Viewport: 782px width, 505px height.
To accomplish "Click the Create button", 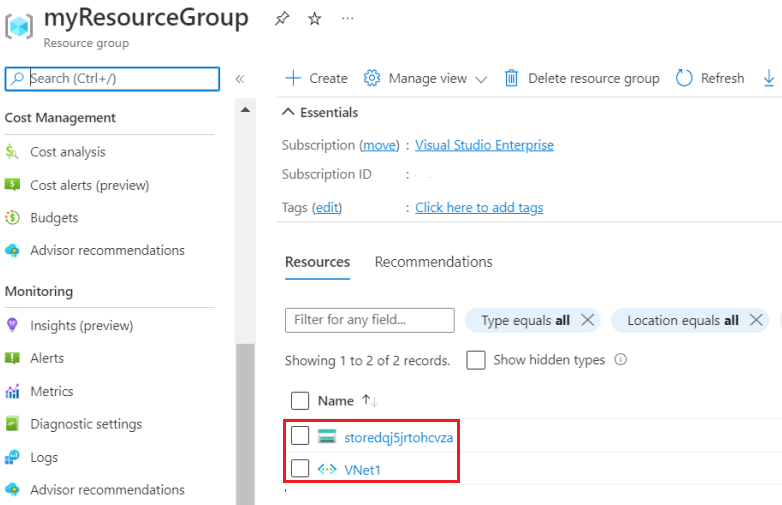I will [x=316, y=78].
